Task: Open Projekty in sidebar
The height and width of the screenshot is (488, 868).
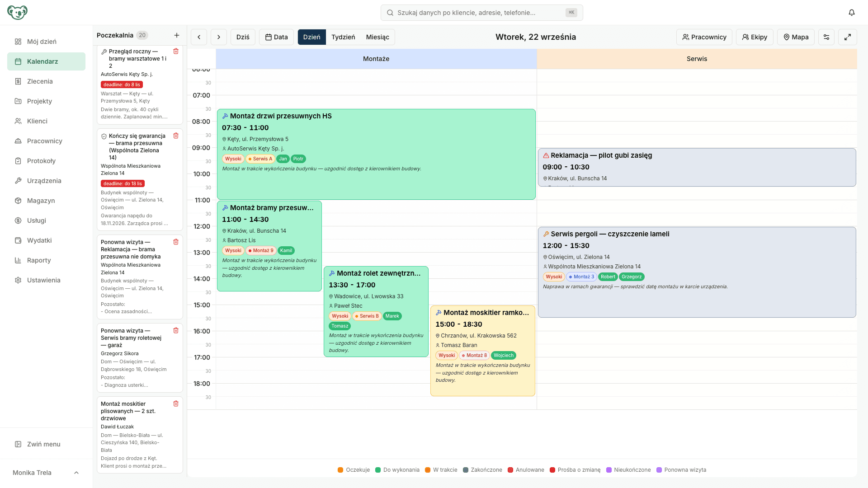Action: [46, 101]
